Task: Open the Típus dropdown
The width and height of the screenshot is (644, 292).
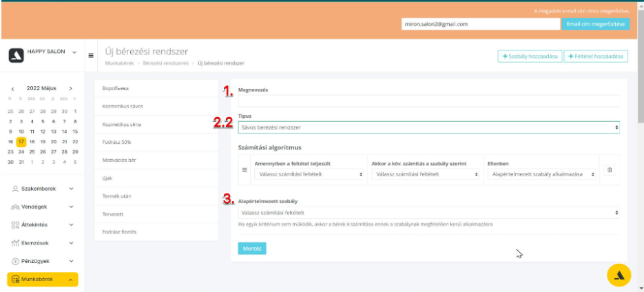Action: [x=428, y=127]
